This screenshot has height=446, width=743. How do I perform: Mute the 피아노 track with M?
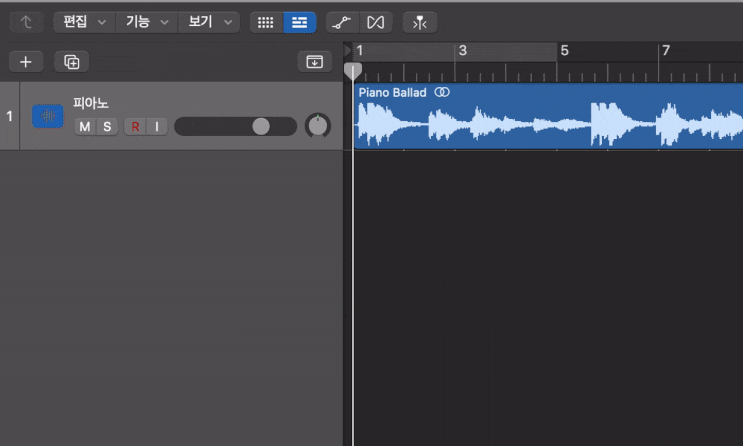click(84, 126)
